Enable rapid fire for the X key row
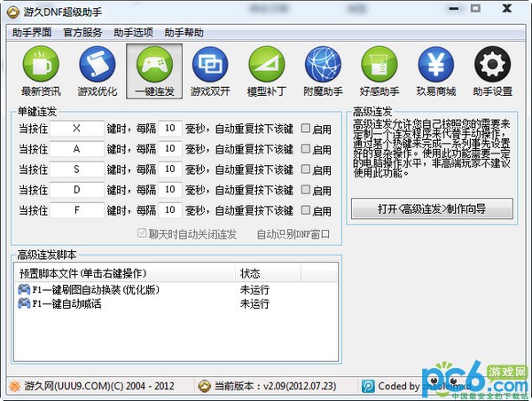This screenshot has width=532, height=401. pyautogui.click(x=306, y=128)
